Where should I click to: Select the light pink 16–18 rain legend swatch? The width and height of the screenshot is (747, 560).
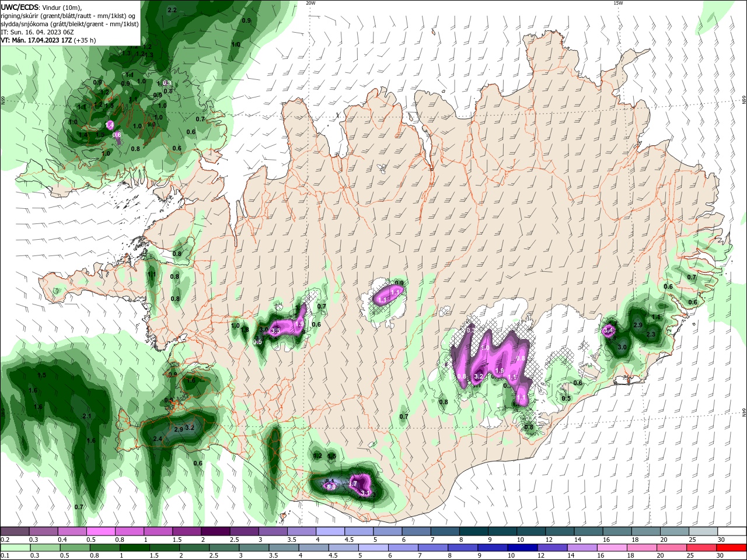point(613,548)
